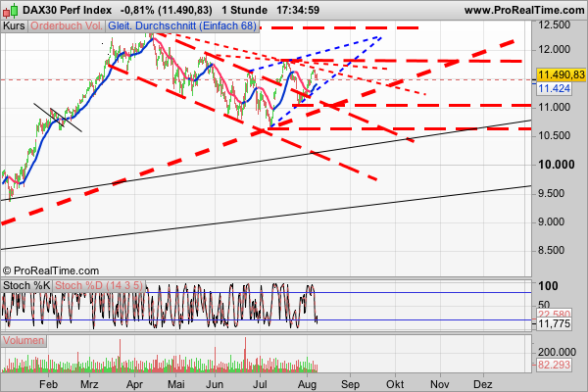Click the Jun label on time axis
This screenshot has width=588, height=392.
click(x=215, y=384)
